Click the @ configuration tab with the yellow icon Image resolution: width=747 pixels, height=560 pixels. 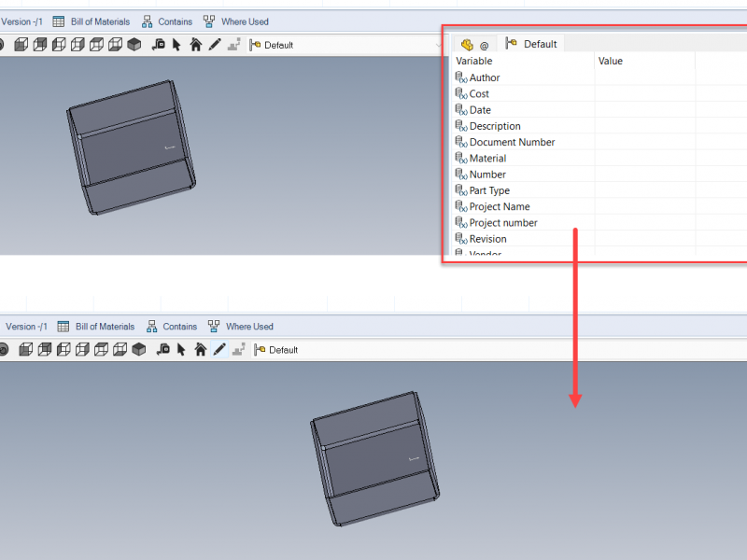[474, 44]
